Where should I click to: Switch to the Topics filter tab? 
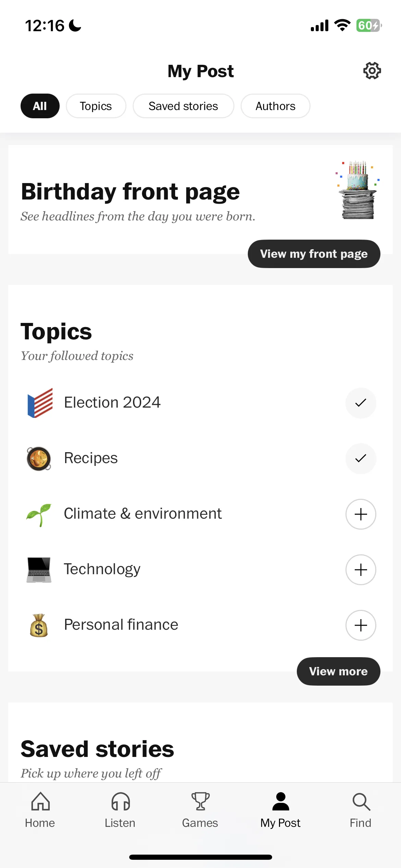click(x=96, y=106)
